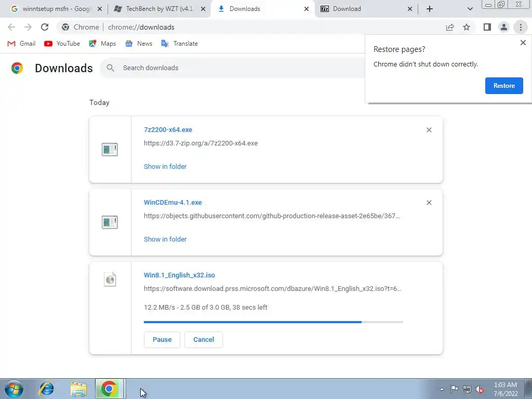Open the 7z2200-x64.exe file link

point(168,129)
